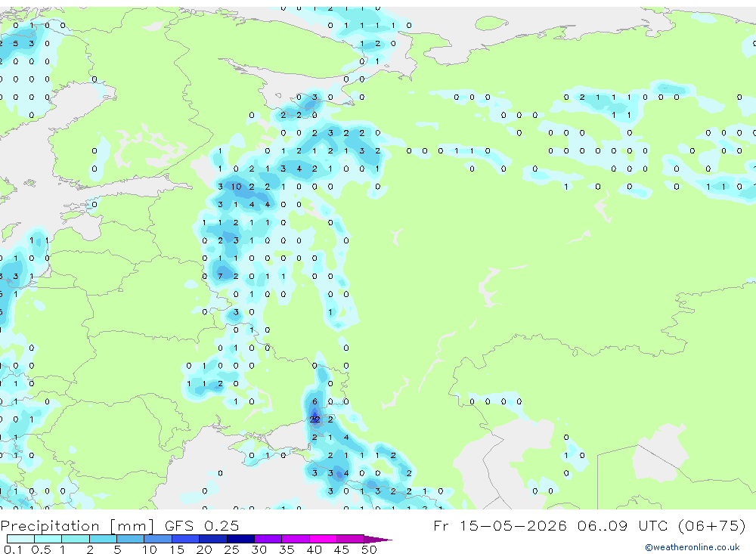
Task: Click the "GFS 0.25" model label
Action: tap(202, 525)
